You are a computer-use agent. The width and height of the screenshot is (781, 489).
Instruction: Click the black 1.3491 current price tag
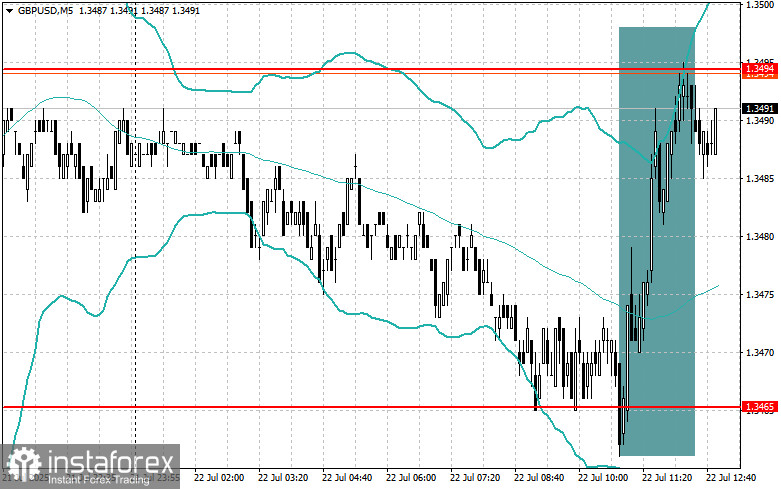point(760,109)
